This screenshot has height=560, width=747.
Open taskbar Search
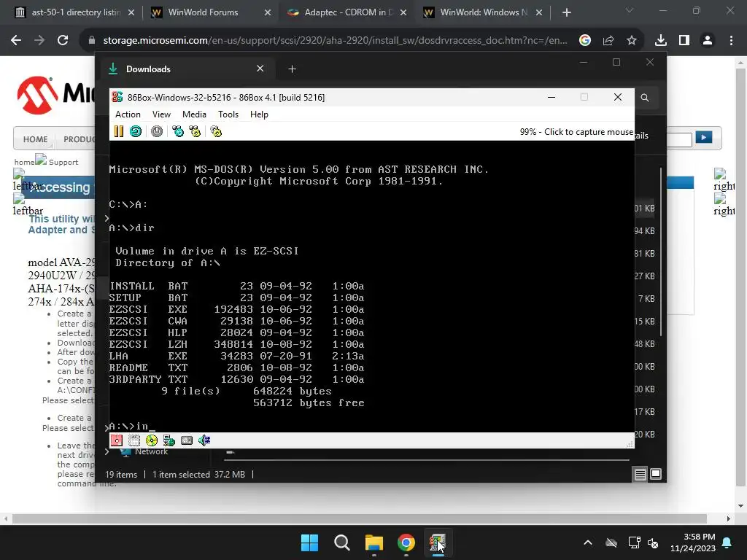pos(341,542)
